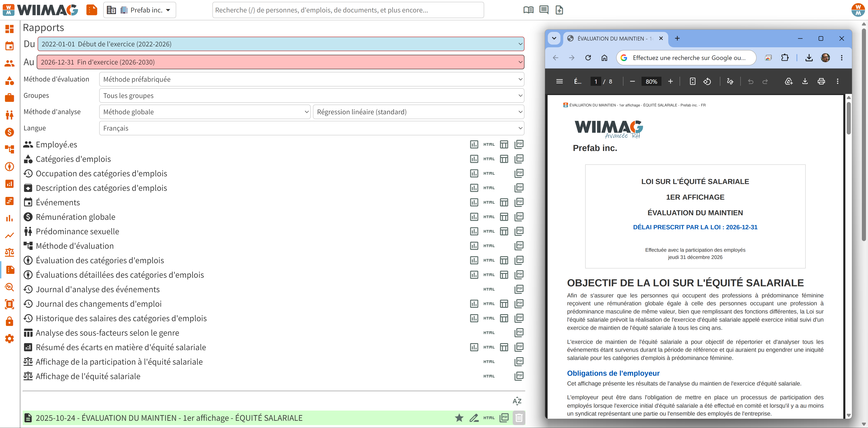Open HTML of saved 2025-10-24 report
This screenshot has height=428, width=868.
coord(489,418)
